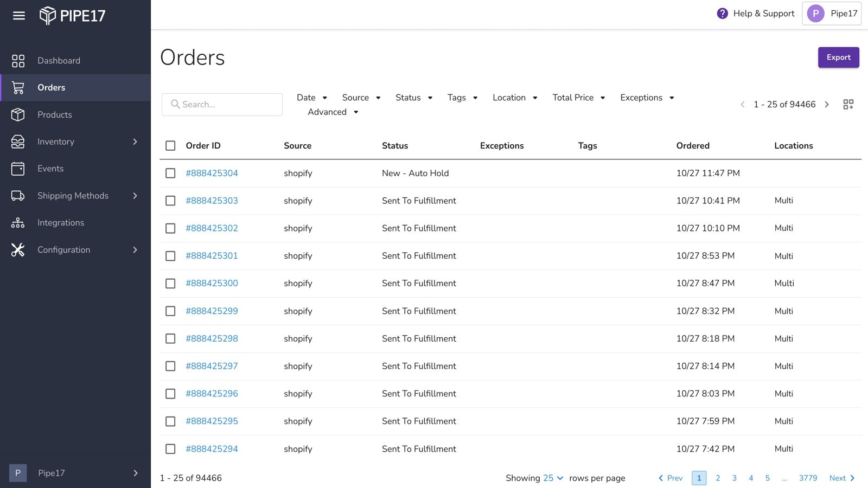Select the Integrations nodes icon
The image size is (868, 488).
coord(17,222)
